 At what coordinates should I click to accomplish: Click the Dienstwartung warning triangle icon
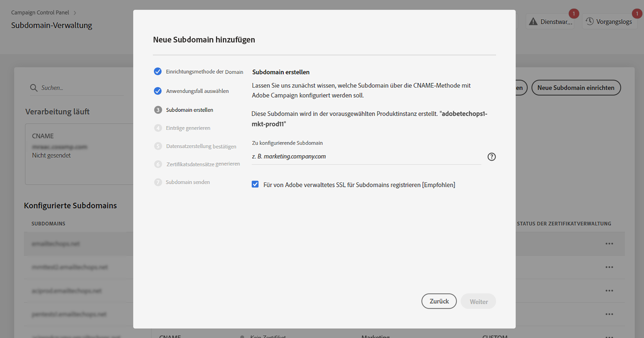(x=533, y=21)
